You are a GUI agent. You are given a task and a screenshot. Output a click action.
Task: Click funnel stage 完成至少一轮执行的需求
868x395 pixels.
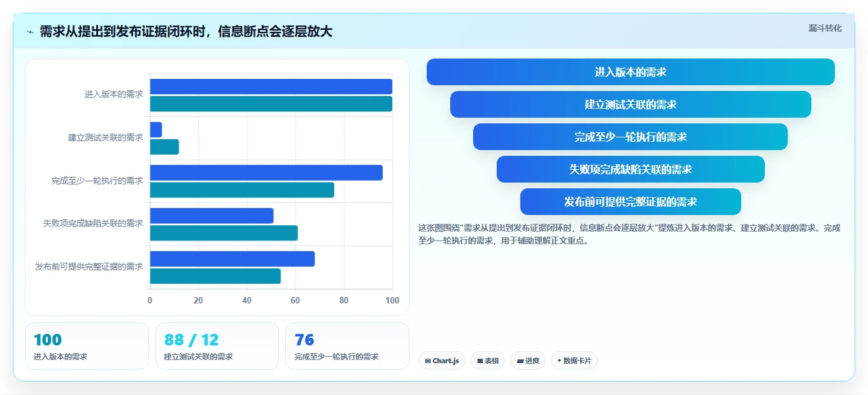click(630, 137)
